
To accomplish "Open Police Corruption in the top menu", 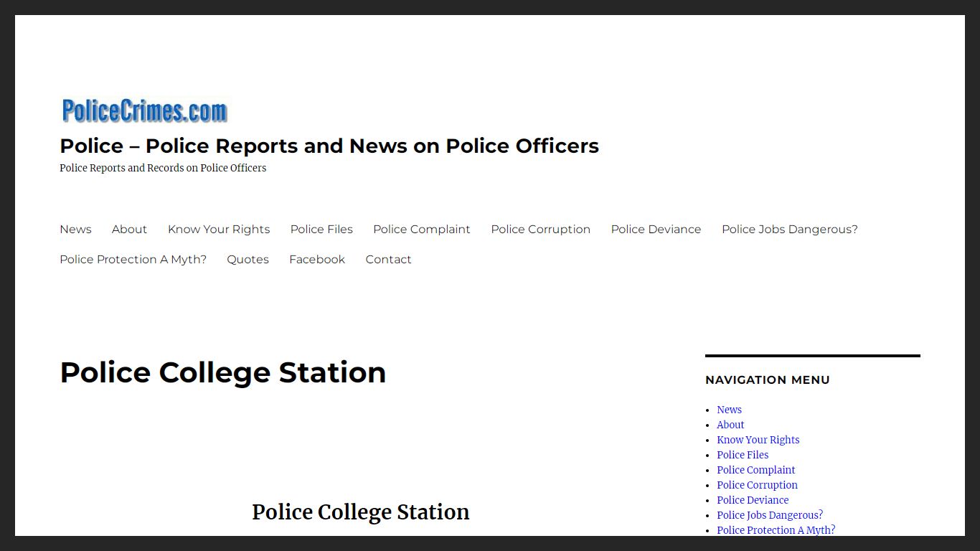I will 541,230.
